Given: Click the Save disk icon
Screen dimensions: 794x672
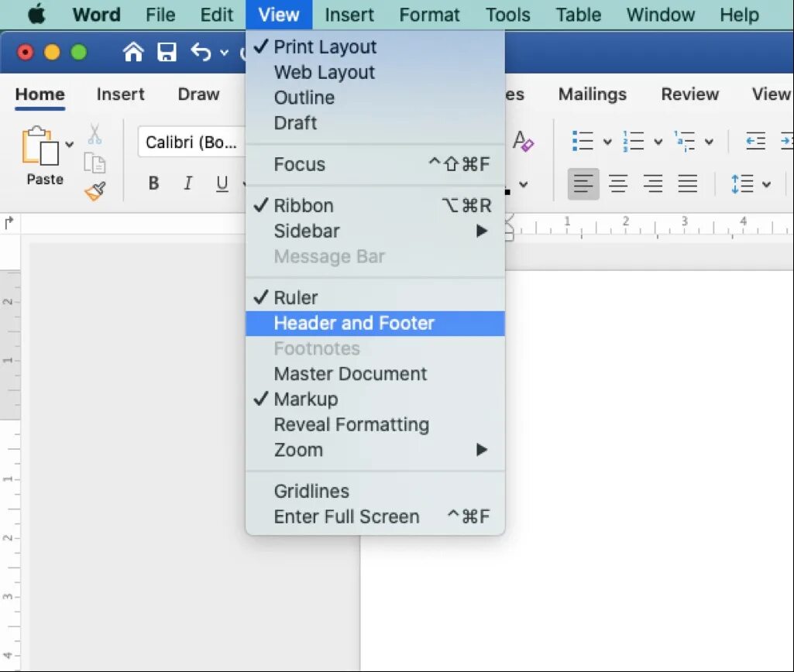Looking at the screenshot, I should [x=167, y=52].
